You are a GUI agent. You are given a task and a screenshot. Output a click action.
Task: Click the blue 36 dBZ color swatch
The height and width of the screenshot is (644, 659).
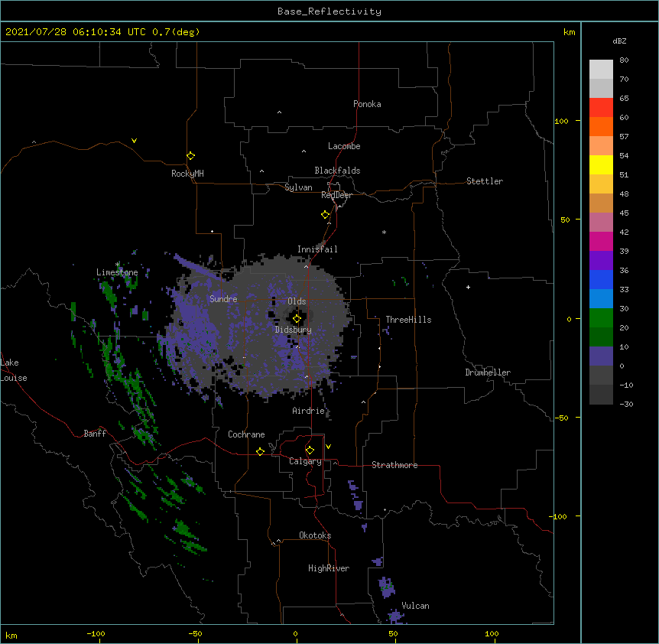click(x=601, y=279)
